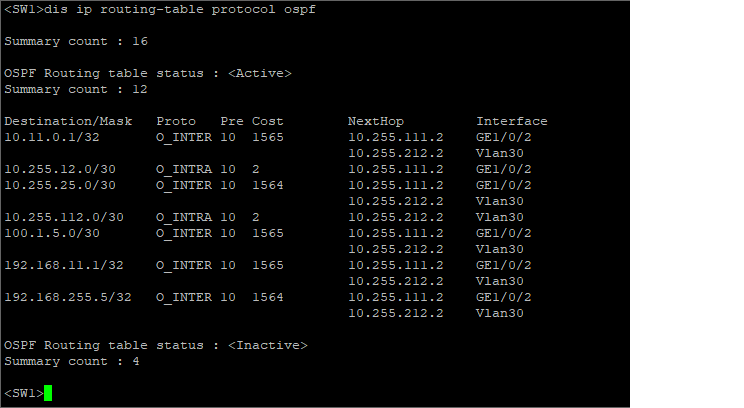744x408 pixels.
Task: Select the 100.1.5.0/30 destination entry
Action: [56, 233]
